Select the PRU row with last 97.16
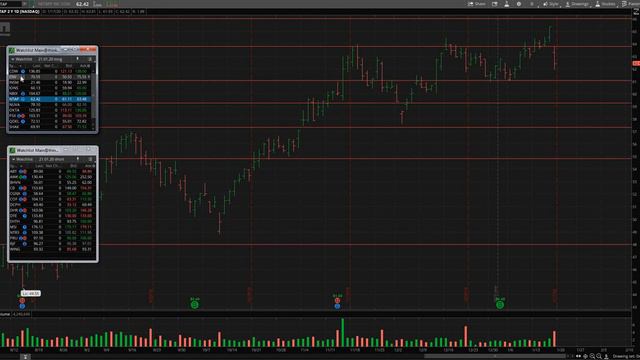The height and width of the screenshot is (360, 640). pyautogui.click(x=52, y=238)
